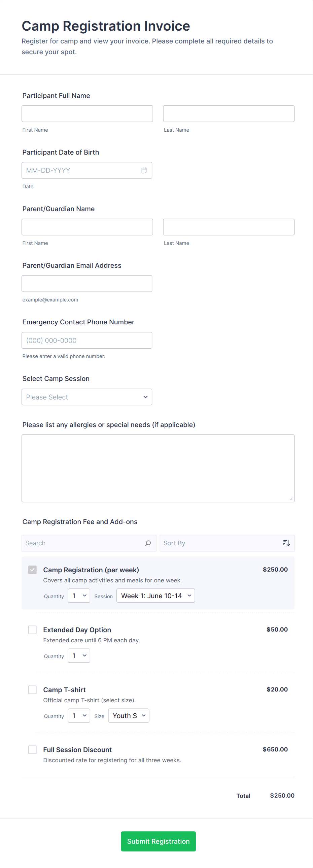Toggle the Camp Registration (per week) checkbox

pos(32,570)
